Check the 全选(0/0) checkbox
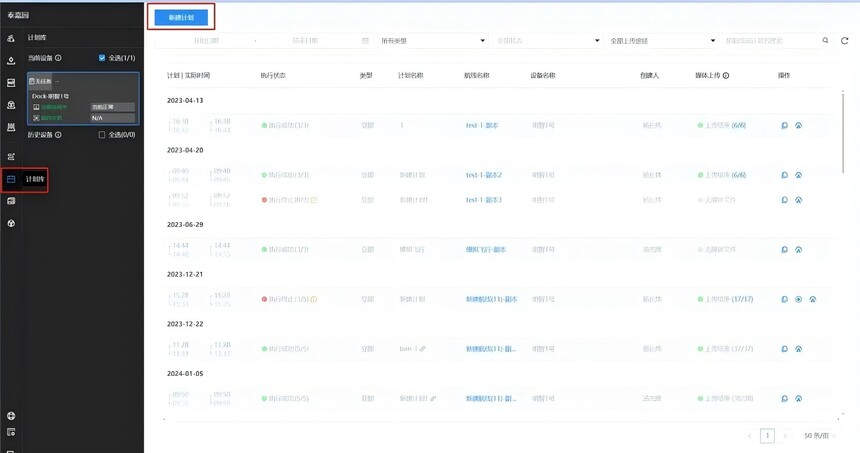 click(102, 134)
